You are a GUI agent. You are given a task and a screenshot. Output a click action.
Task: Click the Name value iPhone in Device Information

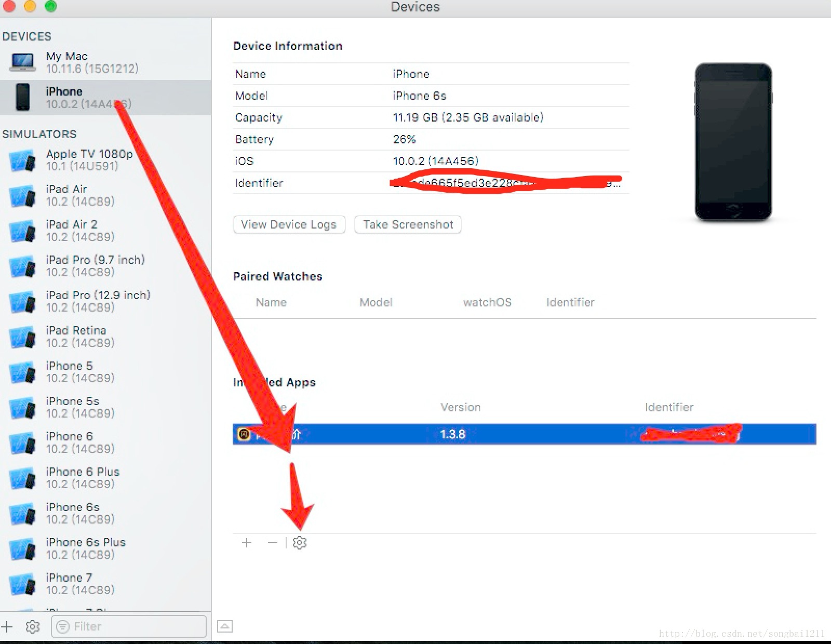pos(411,74)
